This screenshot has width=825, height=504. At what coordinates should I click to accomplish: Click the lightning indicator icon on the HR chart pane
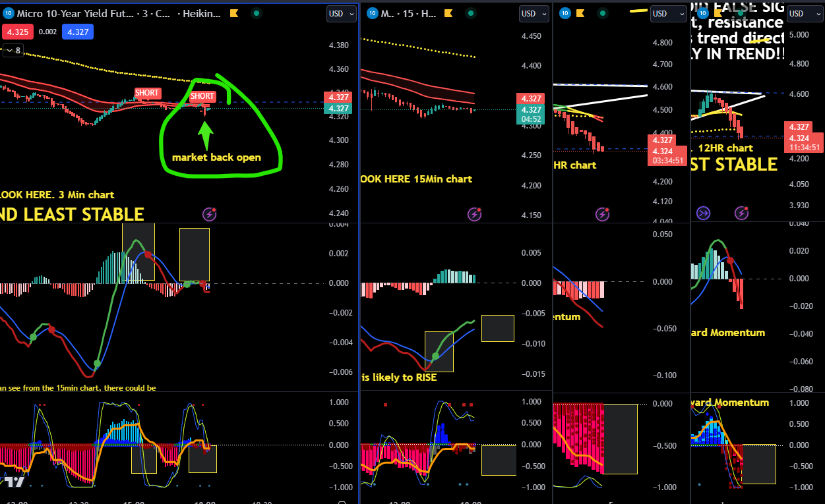point(603,213)
